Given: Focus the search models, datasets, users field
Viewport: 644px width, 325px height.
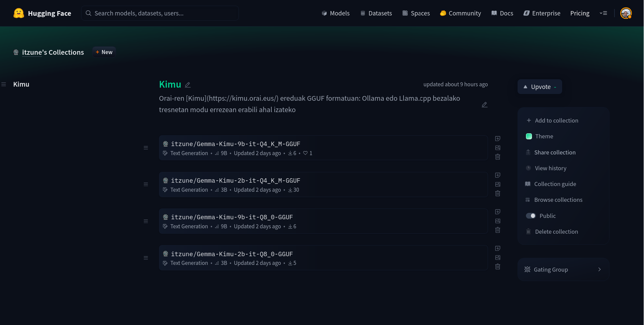Looking at the screenshot, I should point(160,13).
